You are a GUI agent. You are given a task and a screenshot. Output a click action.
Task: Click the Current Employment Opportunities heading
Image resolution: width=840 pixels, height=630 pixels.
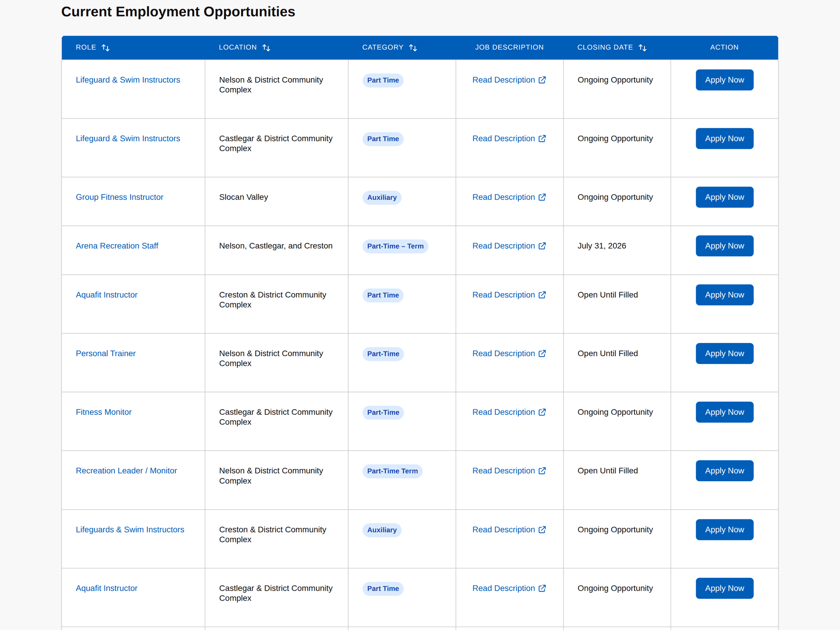(178, 12)
